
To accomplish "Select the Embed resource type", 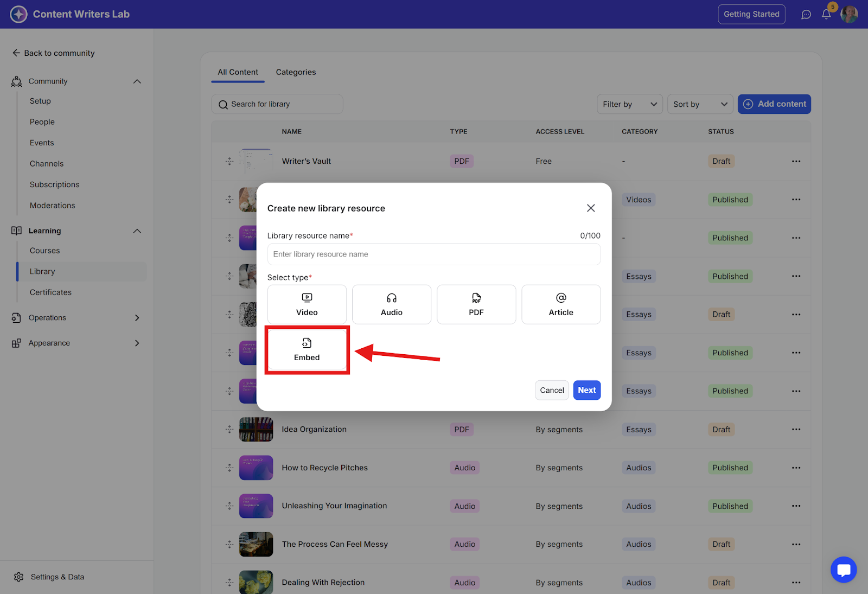I will tap(307, 350).
